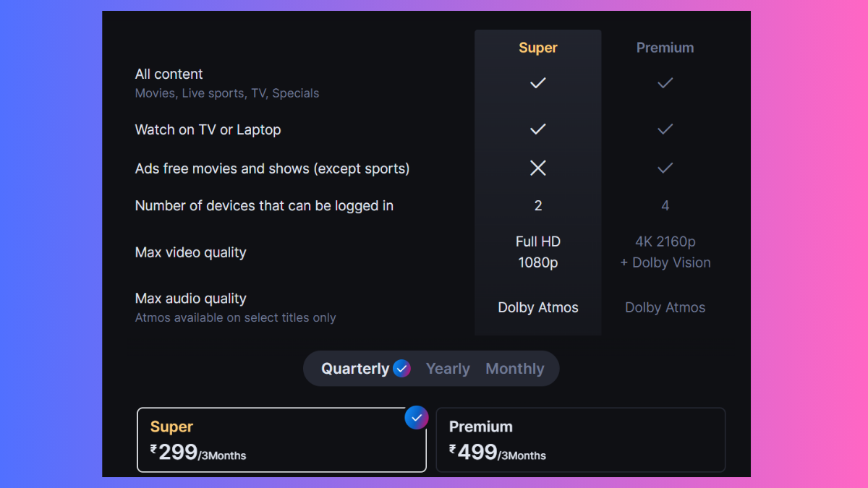This screenshot has height=488, width=868.
Task: Click the Super column header
Action: coord(537,48)
